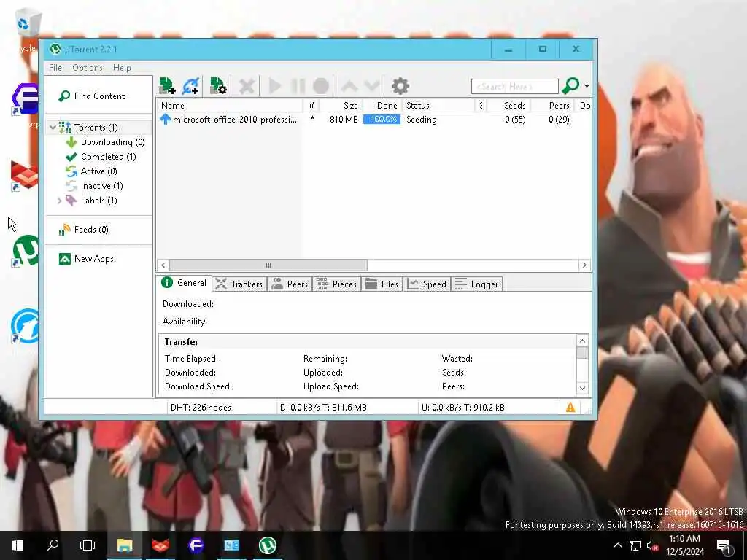Select the Downloading (0) category
This screenshot has height=560, width=747.
(112, 142)
